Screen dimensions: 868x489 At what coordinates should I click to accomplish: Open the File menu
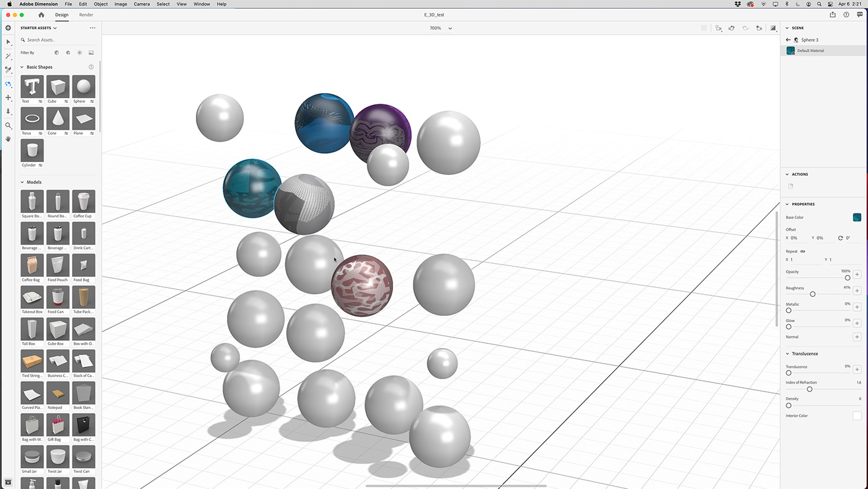[x=68, y=4]
